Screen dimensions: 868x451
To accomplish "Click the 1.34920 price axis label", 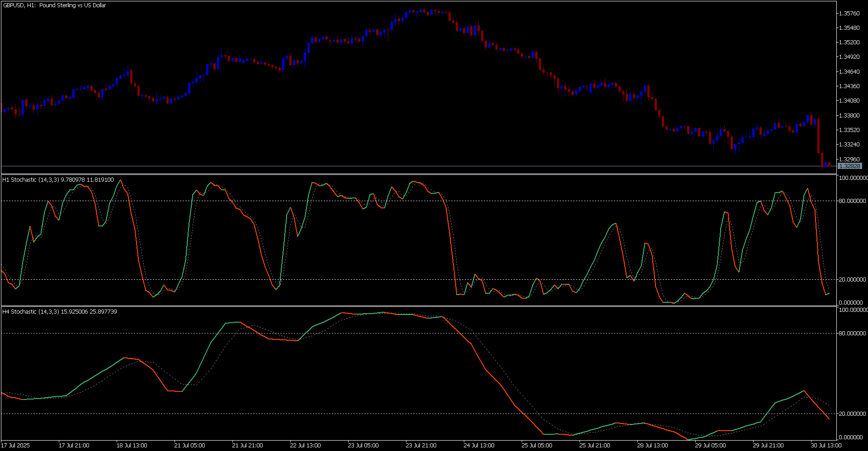I will point(849,57).
